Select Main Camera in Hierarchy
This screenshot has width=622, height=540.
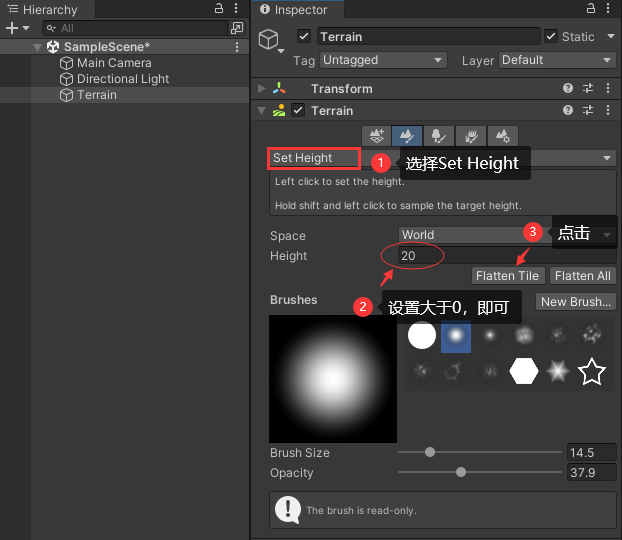(114, 63)
